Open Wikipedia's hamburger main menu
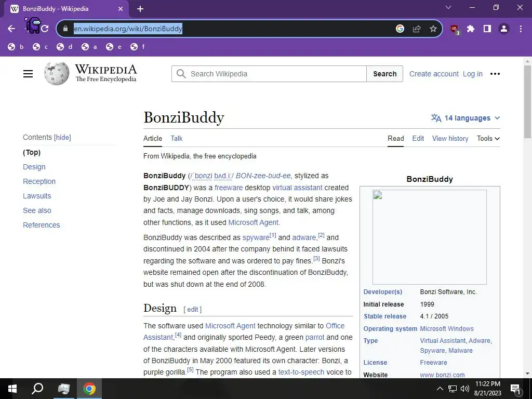532x399 pixels. [x=28, y=74]
